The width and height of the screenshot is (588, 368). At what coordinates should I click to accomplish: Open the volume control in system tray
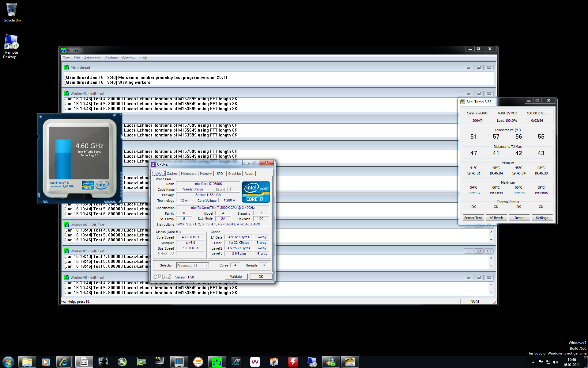[556, 362]
